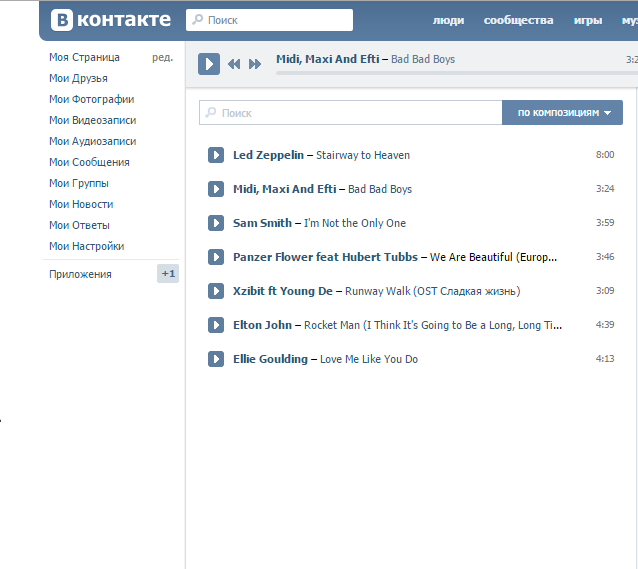Open the 'по композициям' search filter dropdown

(x=562, y=113)
